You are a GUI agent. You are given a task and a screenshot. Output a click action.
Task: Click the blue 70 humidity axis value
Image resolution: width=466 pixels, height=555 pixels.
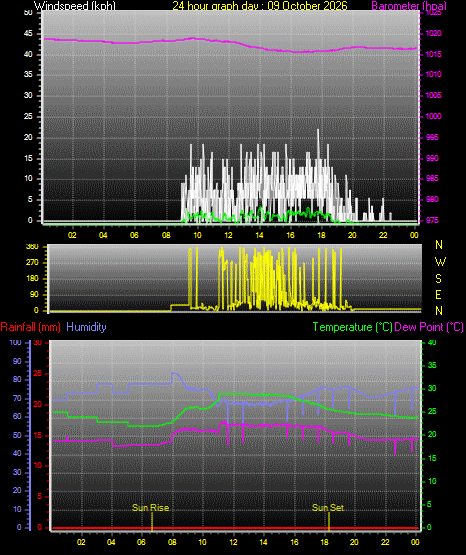[x=17, y=398]
